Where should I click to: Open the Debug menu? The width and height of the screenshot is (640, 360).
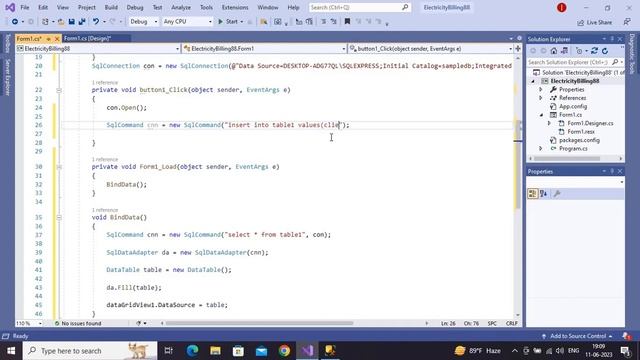click(x=135, y=7)
